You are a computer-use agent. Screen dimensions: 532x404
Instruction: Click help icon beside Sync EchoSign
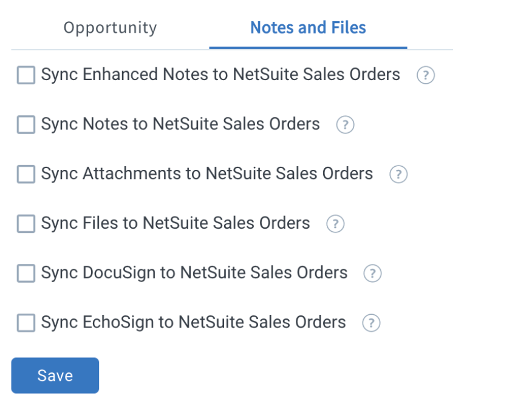(x=371, y=323)
